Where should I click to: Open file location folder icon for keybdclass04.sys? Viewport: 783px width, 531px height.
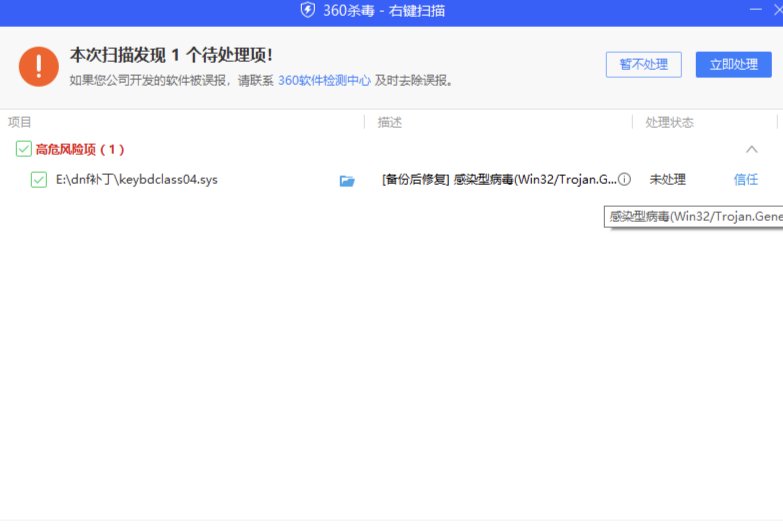pyautogui.click(x=347, y=180)
